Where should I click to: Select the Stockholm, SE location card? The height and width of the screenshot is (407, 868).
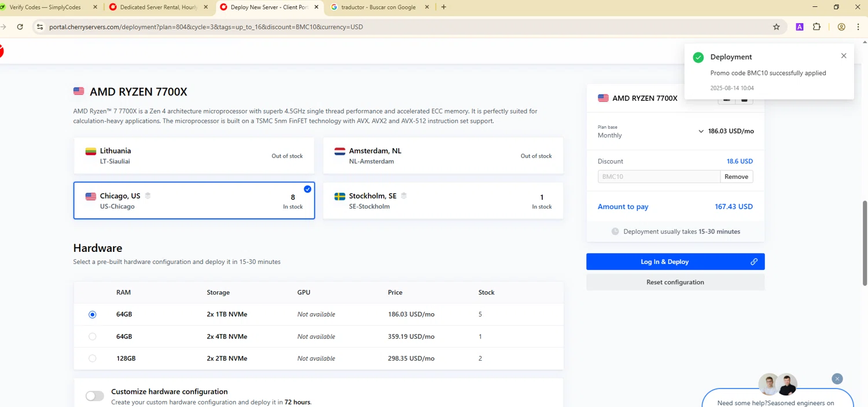[443, 201]
